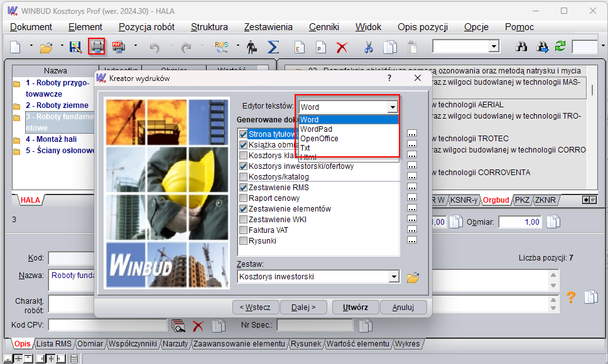Check the Raport cenowy checkbox
Image resolution: width=608 pixels, height=364 pixels.
(243, 198)
